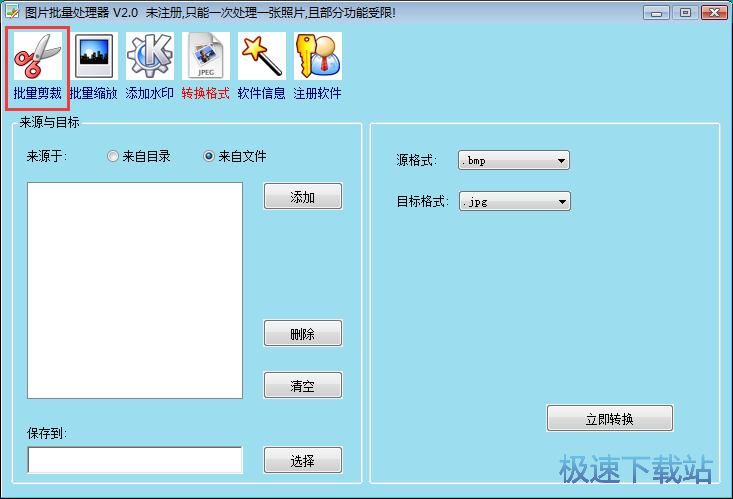This screenshot has height=499, width=733.
Task: Focus the 保存到 path input field
Action: (135, 460)
